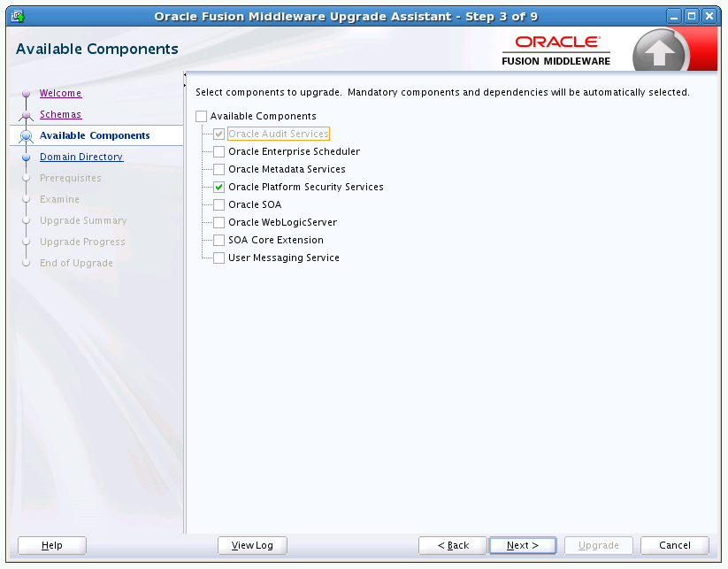Click the Upgrade Progress navigation step

(x=82, y=242)
